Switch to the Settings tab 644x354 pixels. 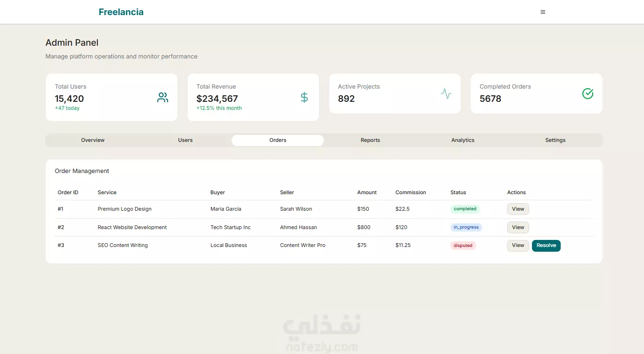[x=555, y=140]
